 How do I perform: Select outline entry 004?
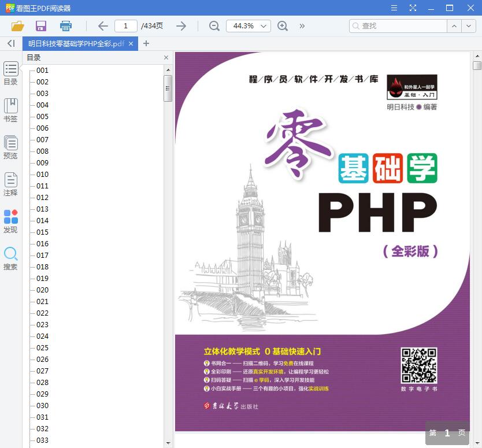tap(42, 105)
